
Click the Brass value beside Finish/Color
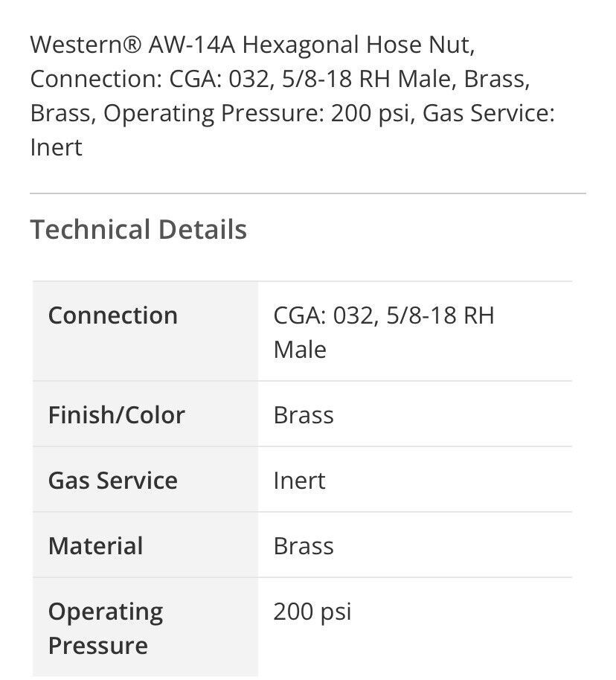(x=304, y=415)
